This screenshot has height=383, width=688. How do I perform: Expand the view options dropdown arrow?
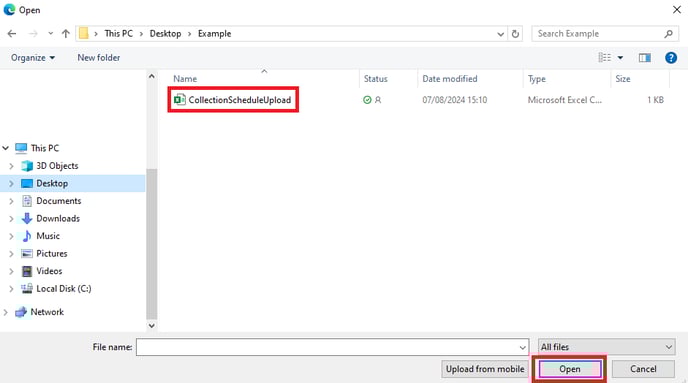click(620, 57)
